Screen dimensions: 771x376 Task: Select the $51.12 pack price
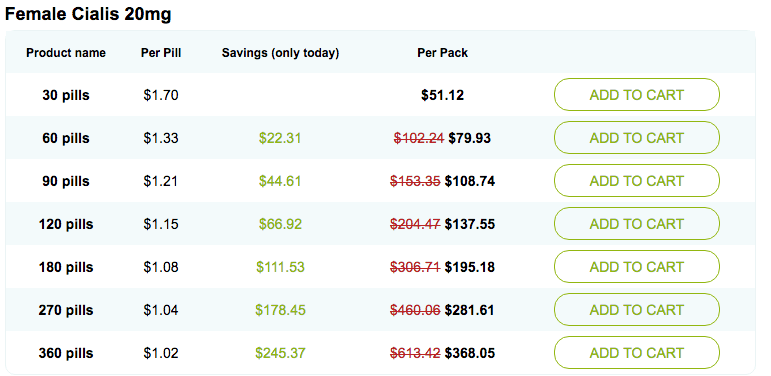[443, 95]
